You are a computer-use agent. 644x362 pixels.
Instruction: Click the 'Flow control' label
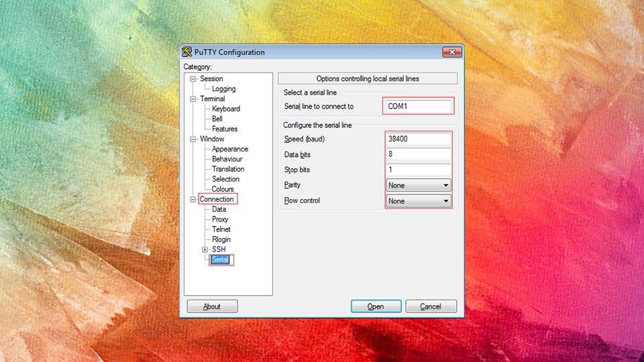[302, 200]
